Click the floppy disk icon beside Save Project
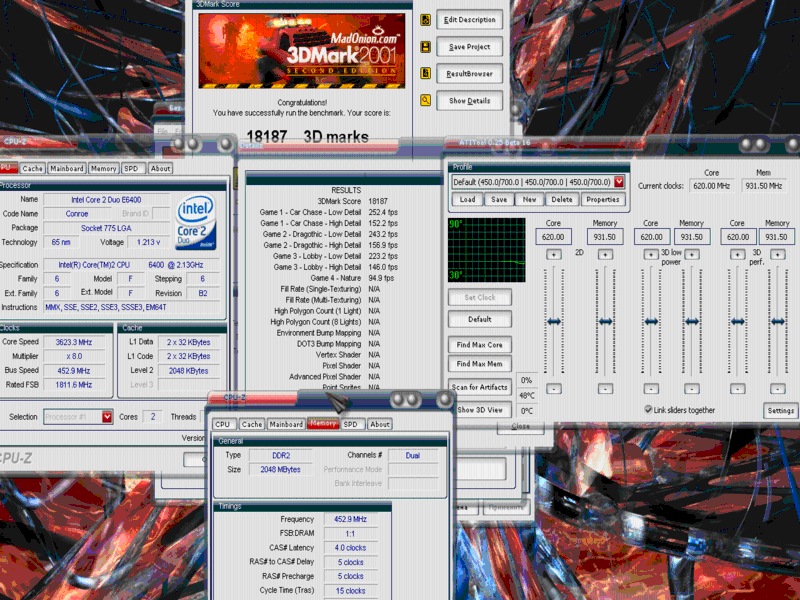This screenshot has width=800, height=600. [426, 47]
